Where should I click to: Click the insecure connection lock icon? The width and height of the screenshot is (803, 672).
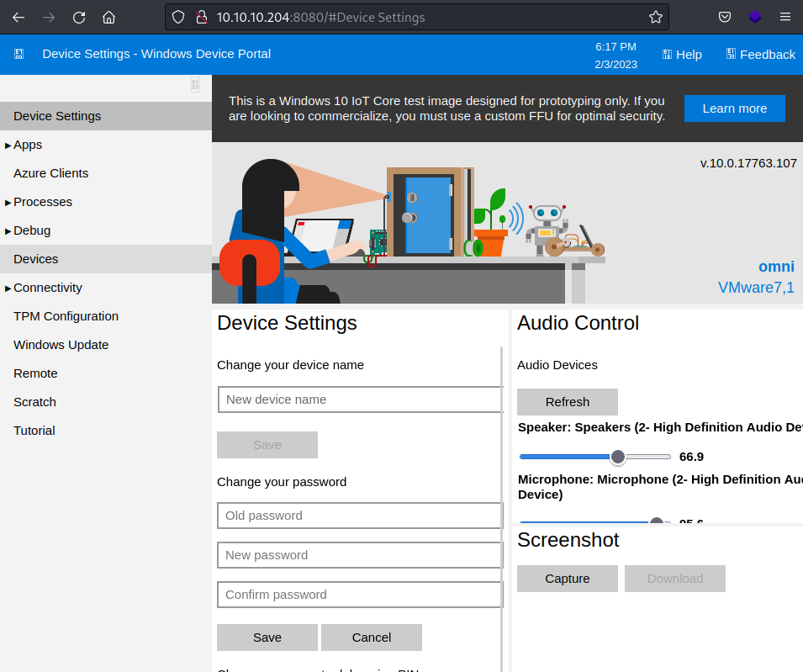(202, 18)
